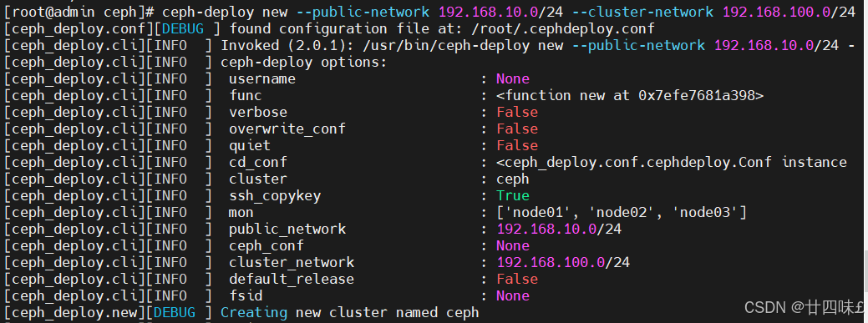Click the 'ceph-deploy options:' text
This screenshot has height=323, width=868.
(304, 62)
